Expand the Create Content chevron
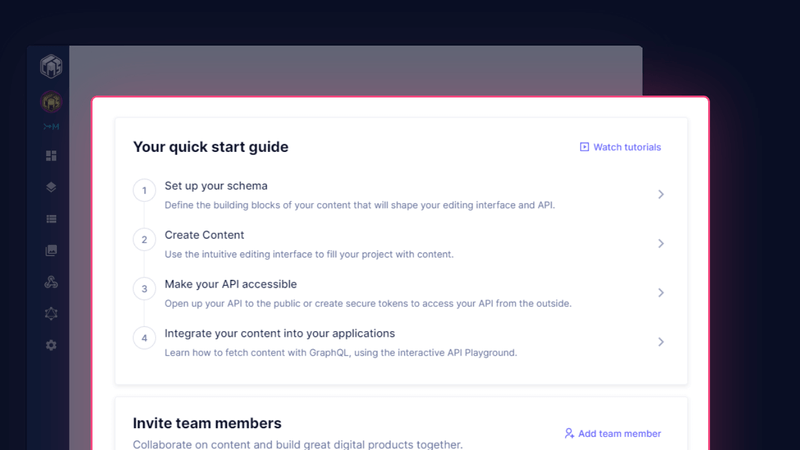The image size is (800, 450). pyautogui.click(x=661, y=244)
